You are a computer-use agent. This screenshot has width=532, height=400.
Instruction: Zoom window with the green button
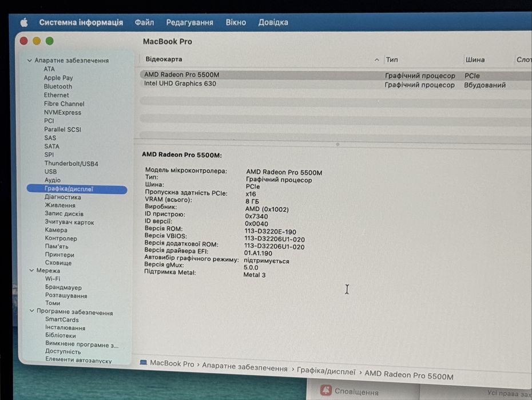click(50, 41)
